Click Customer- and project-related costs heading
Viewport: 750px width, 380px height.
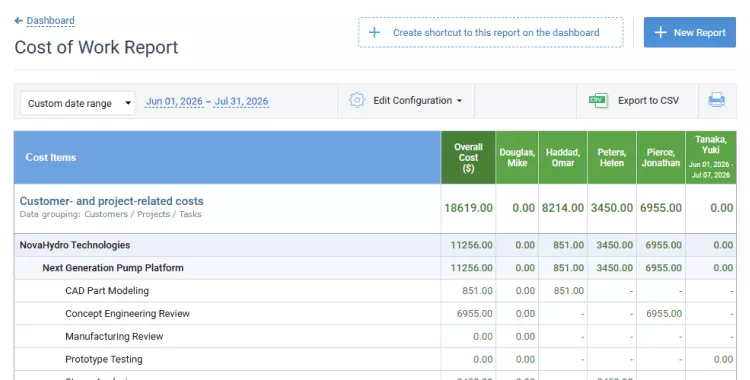111,201
